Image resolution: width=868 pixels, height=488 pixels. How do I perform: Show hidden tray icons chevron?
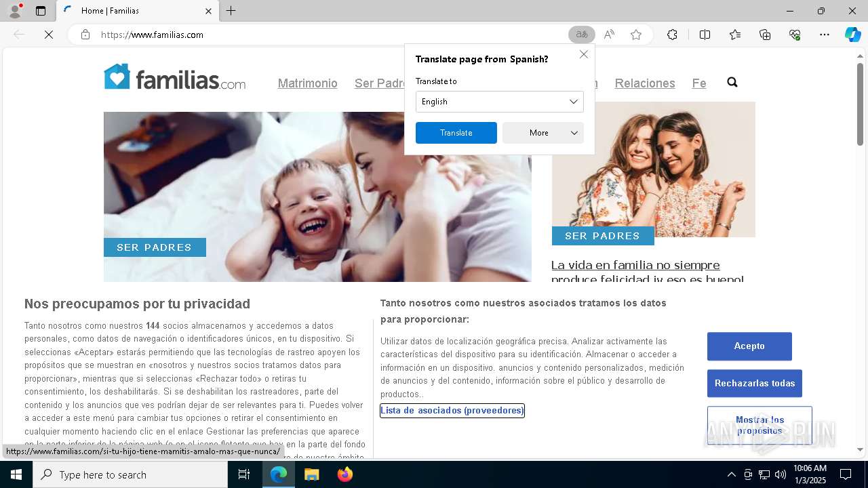click(x=731, y=474)
